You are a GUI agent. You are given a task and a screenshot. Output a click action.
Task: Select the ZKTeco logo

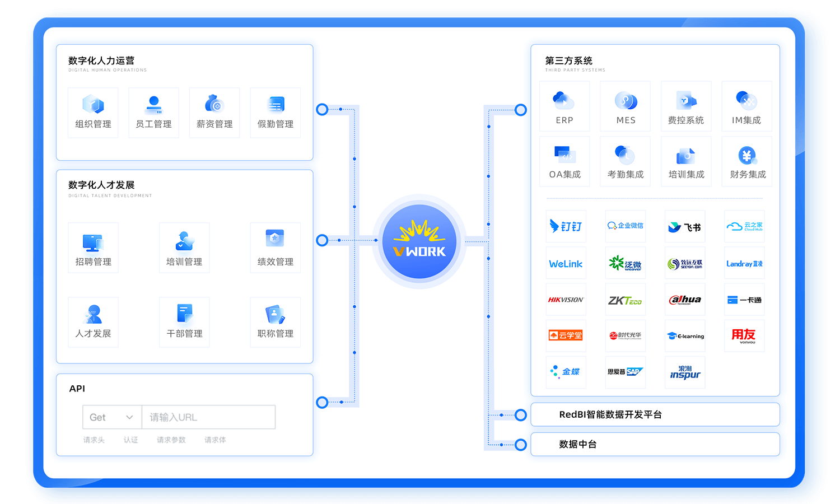coord(626,300)
